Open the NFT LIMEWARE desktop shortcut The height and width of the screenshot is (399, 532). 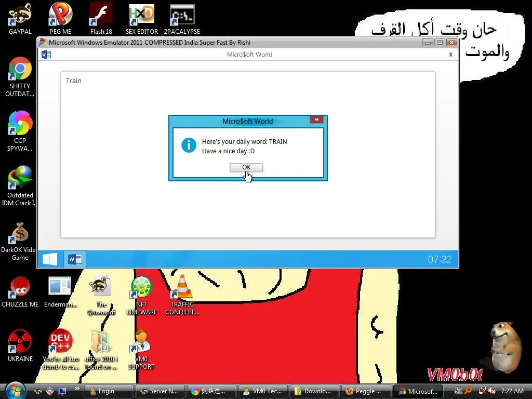click(x=141, y=295)
